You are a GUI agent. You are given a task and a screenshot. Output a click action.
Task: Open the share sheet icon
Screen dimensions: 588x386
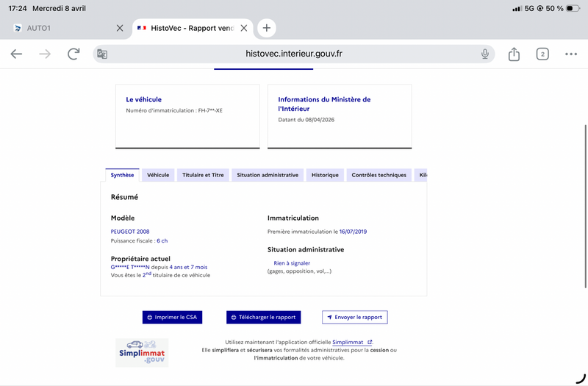pyautogui.click(x=514, y=54)
